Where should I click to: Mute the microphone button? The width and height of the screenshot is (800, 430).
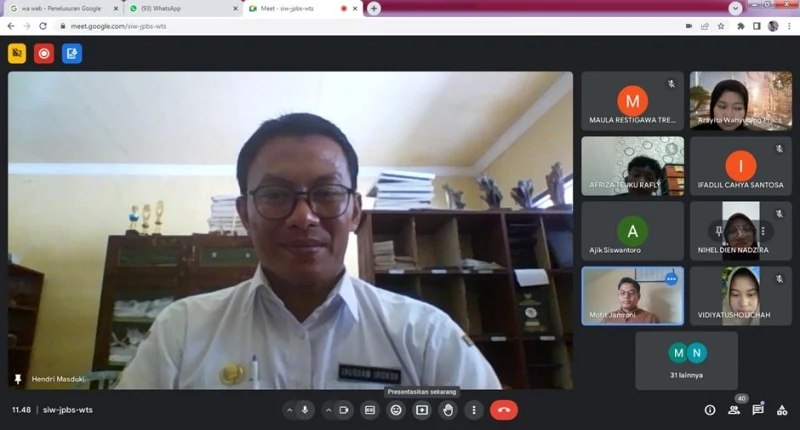(x=305, y=410)
